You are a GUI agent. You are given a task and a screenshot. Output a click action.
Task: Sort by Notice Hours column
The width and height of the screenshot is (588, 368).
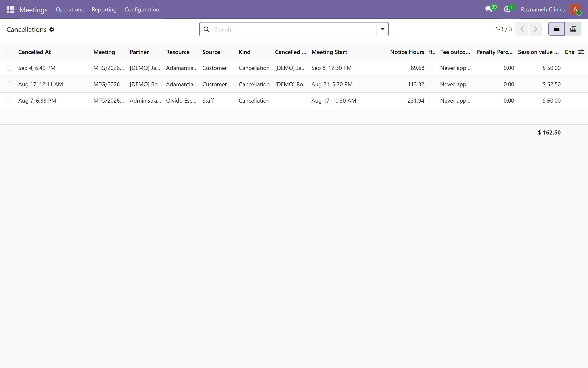(x=407, y=52)
